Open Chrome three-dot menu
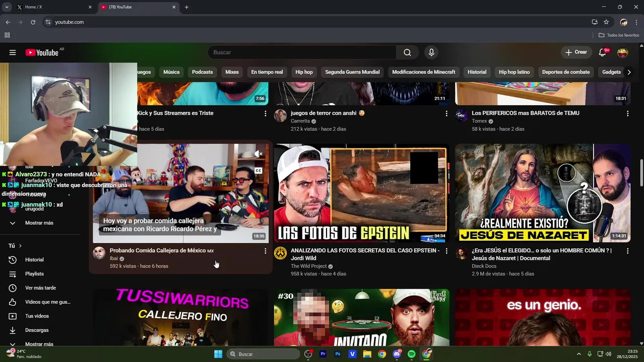Screen dimensions: 644x362 pos(636,22)
